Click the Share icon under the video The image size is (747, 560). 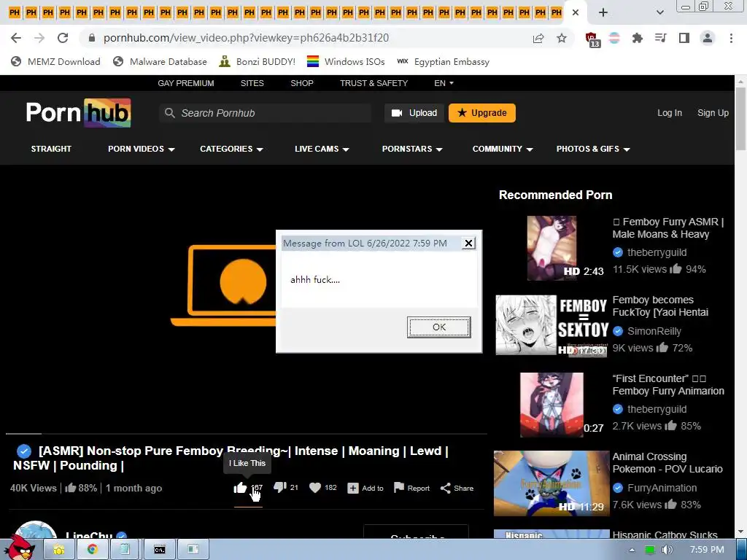click(x=446, y=488)
